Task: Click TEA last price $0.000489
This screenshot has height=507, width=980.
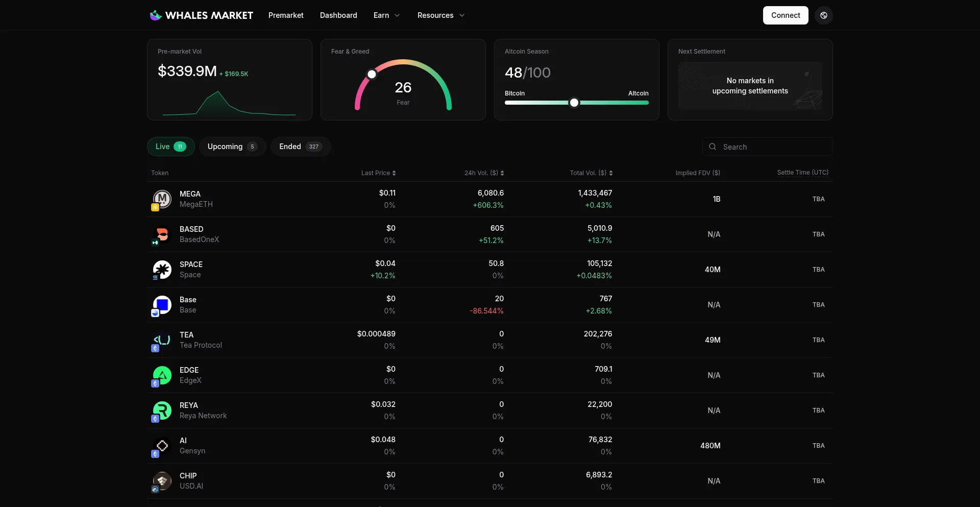Action: [376, 334]
